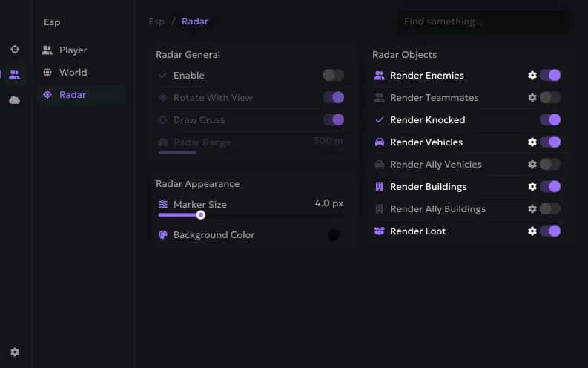Screen dimensions: 588x368
Task: Click Render Ally Buildings gear icon
Action: (532, 209)
